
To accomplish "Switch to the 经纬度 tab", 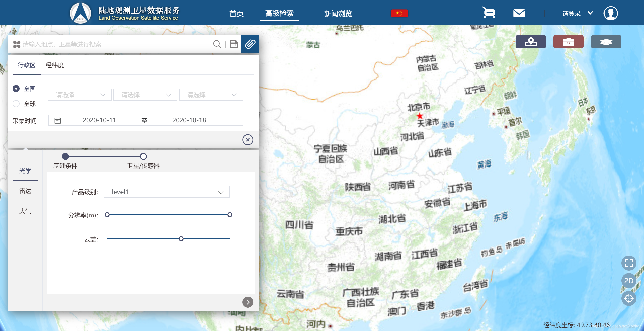I will [55, 65].
